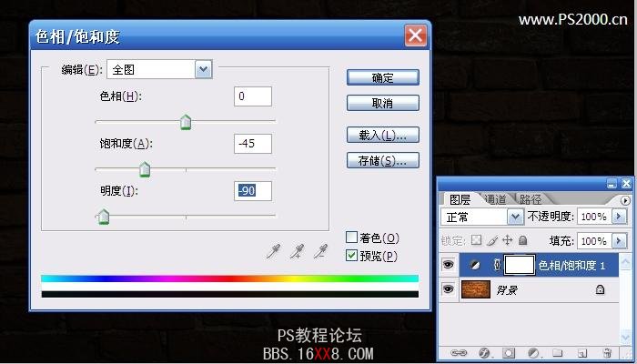Viewport: 637px width, 364px height.
Task: Click the new group folder icon
Action: point(557,352)
